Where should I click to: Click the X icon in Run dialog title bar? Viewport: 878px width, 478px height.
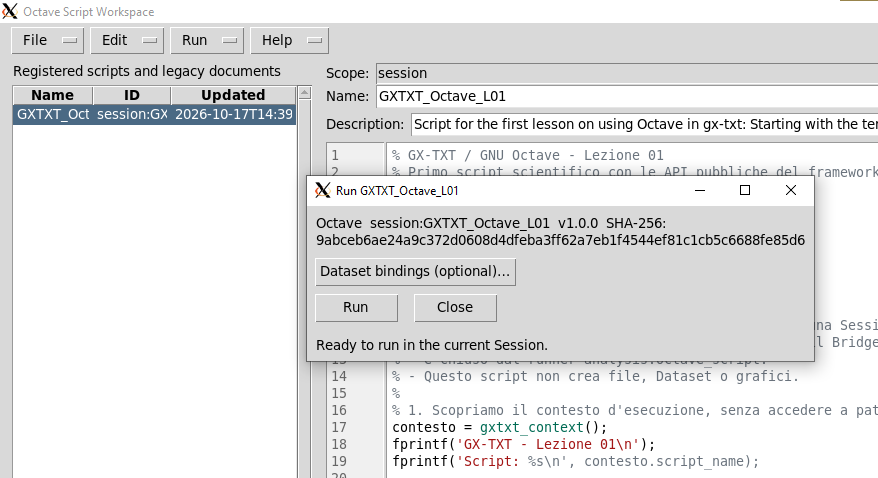coord(323,190)
